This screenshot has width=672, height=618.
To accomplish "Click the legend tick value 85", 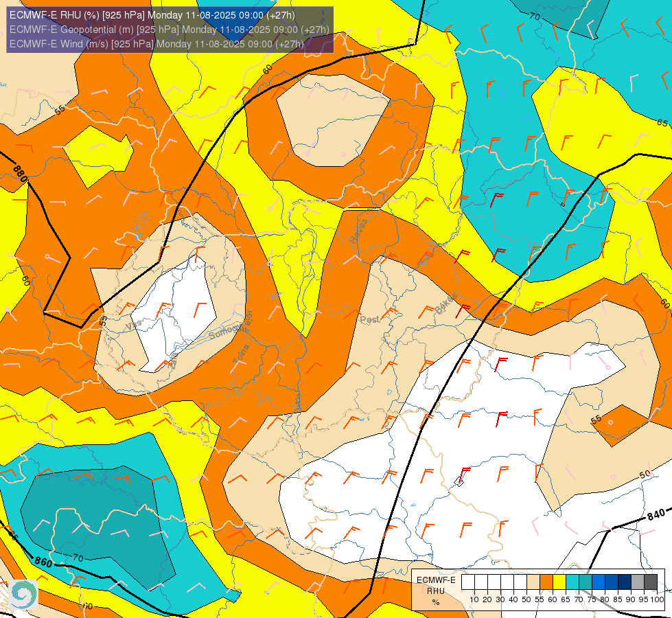I will [x=618, y=599].
